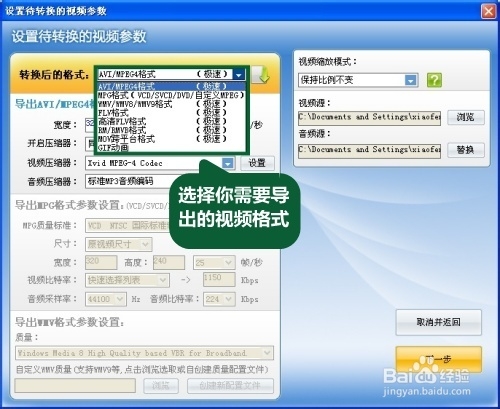Image resolution: width=500 pixels, height=409 pixels.
Task: Click the green question mark help icon
Action: click(x=434, y=80)
